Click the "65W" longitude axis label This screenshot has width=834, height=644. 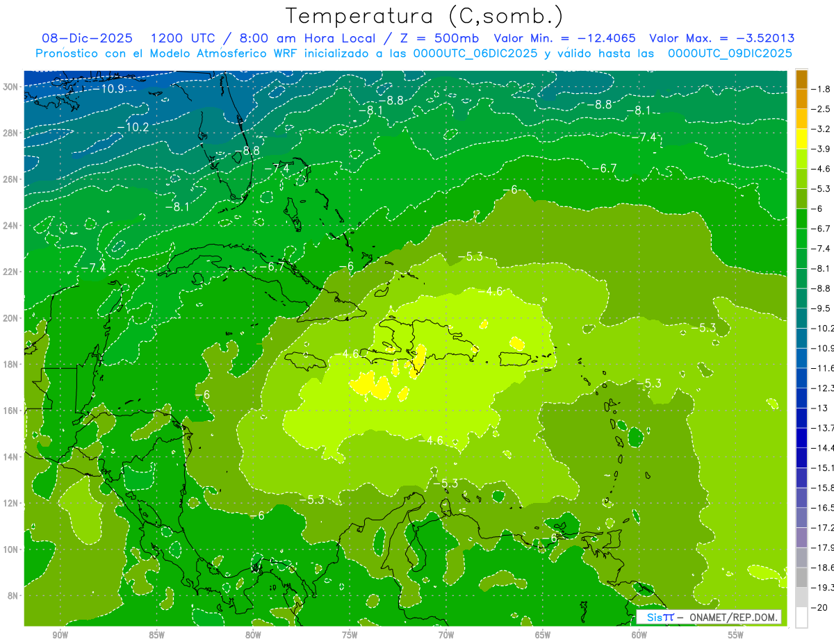click(x=543, y=635)
